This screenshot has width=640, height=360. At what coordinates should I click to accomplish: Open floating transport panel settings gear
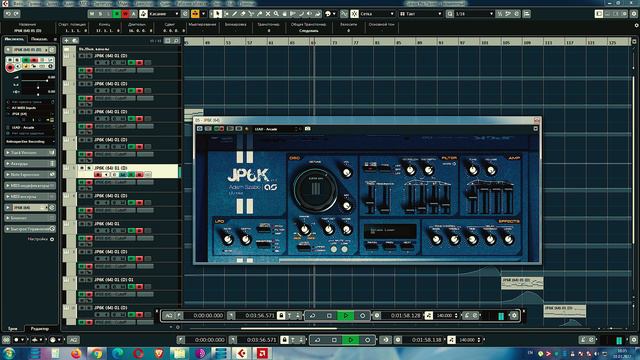514,316
